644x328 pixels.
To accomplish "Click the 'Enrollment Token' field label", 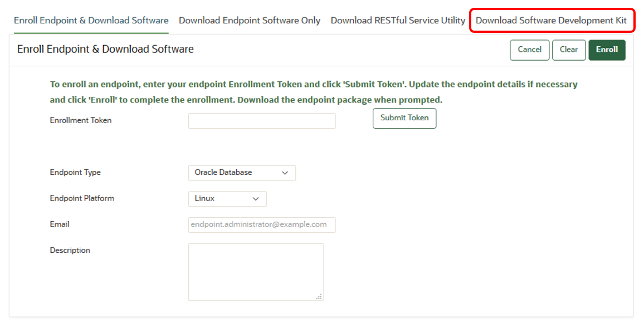I will 80,120.
